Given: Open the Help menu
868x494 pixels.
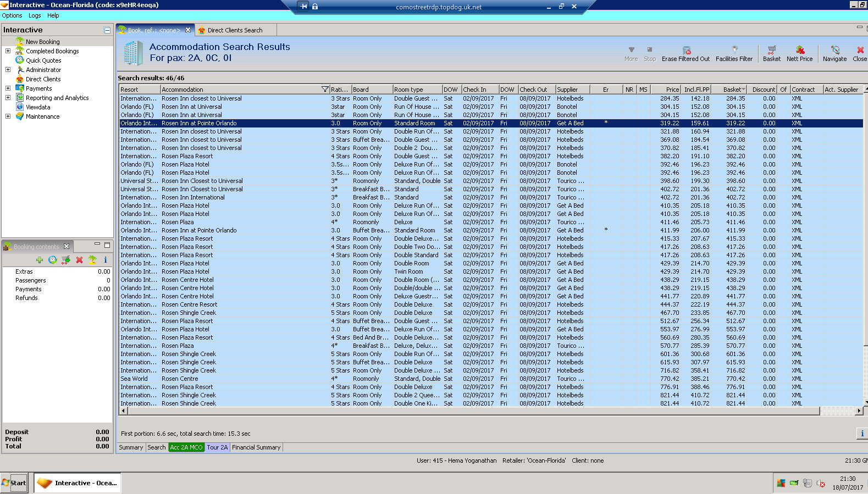Looking at the screenshot, I should pyautogui.click(x=53, y=15).
